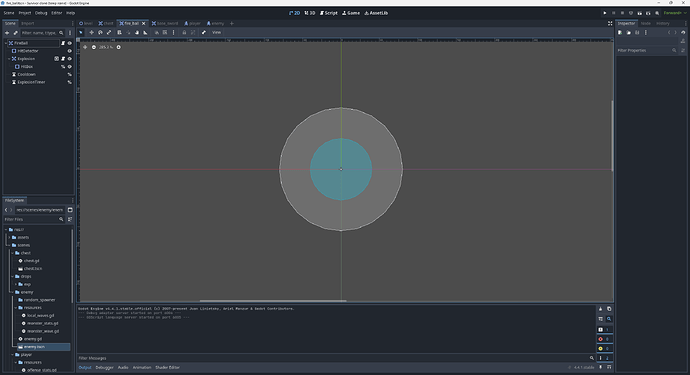The height and width of the screenshot is (375, 690).
Task: Click the zoom in plus button in viewport
Action: pos(118,47)
